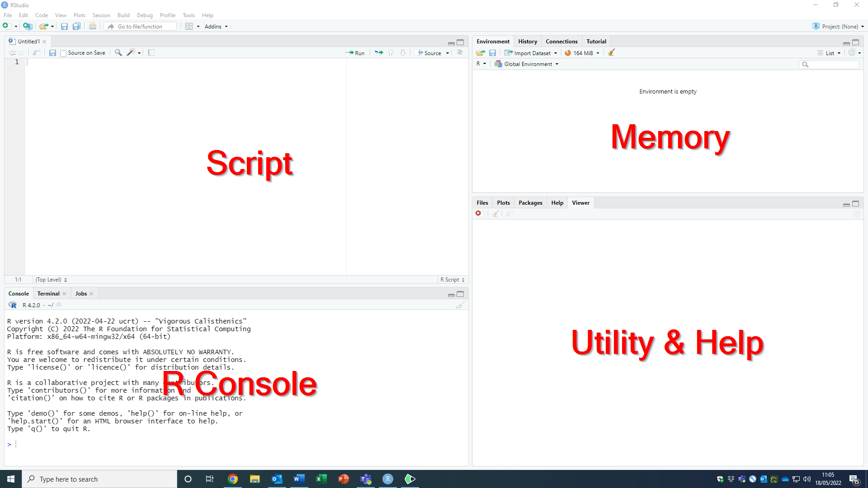
Task: Open the Addins dropdown
Action: click(x=216, y=26)
